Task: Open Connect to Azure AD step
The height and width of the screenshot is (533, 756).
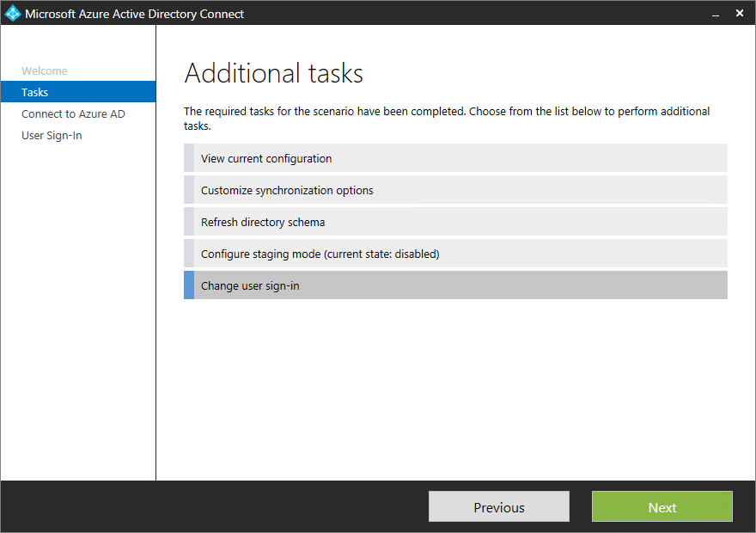Action: (73, 113)
